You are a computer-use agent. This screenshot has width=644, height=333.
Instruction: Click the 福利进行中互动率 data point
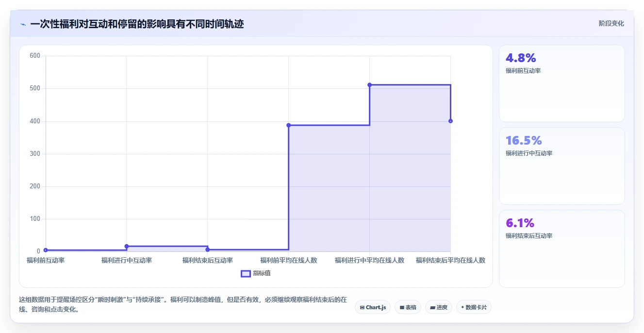(127, 246)
